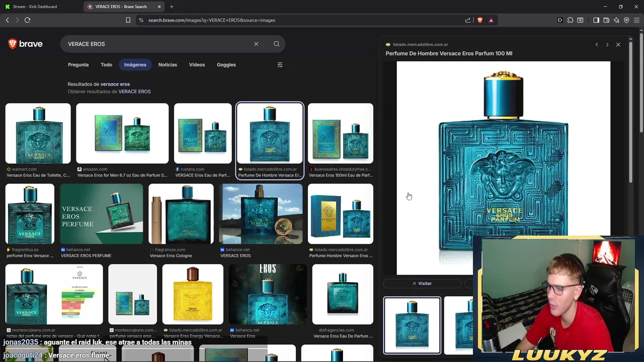Image resolution: width=644 pixels, height=362 pixels.
Task: Open the Noticias search tab
Action: coord(168,64)
